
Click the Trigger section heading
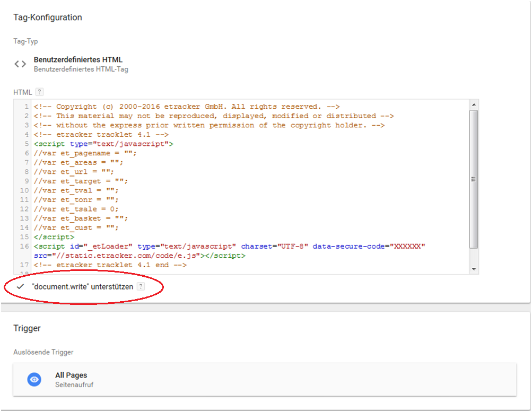tap(27, 328)
